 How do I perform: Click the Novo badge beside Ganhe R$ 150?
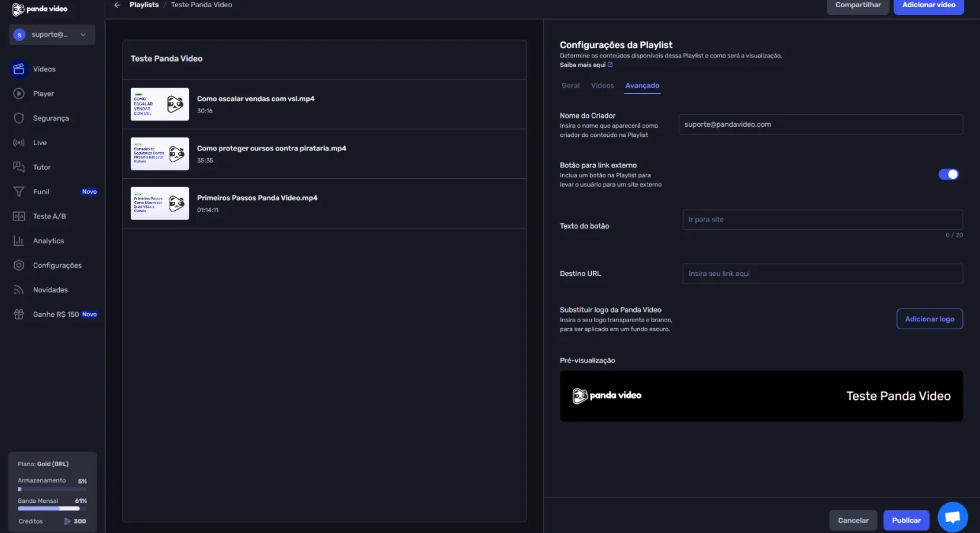point(89,314)
